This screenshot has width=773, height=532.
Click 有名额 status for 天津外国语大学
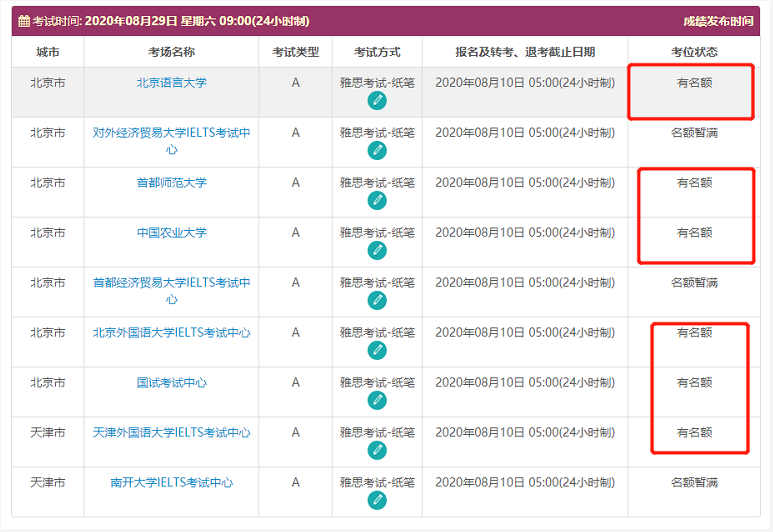coord(694,432)
